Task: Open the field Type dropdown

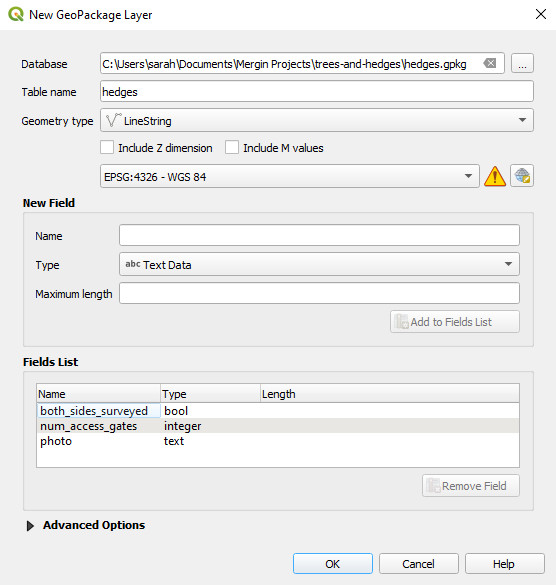Action: pyautogui.click(x=319, y=264)
